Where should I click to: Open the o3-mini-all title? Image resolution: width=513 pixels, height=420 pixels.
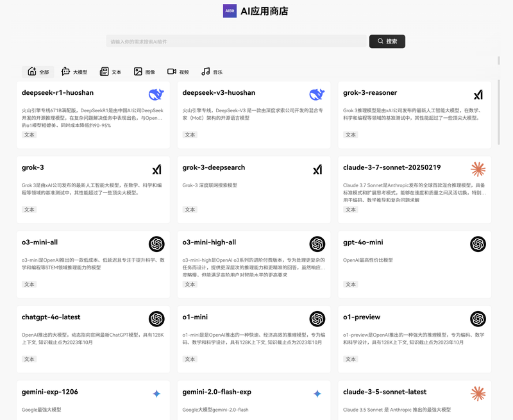tap(40, 242)
